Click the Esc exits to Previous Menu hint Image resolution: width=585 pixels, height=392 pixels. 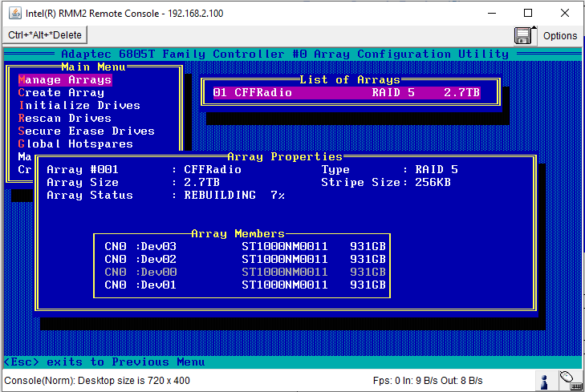(104, 362)
